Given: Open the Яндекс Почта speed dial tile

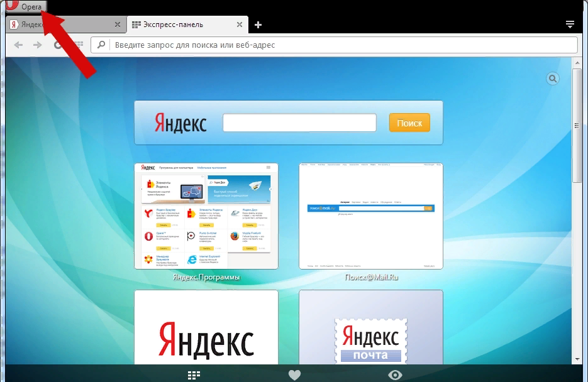Looking at the screenshot, I should tap(370, 330).
